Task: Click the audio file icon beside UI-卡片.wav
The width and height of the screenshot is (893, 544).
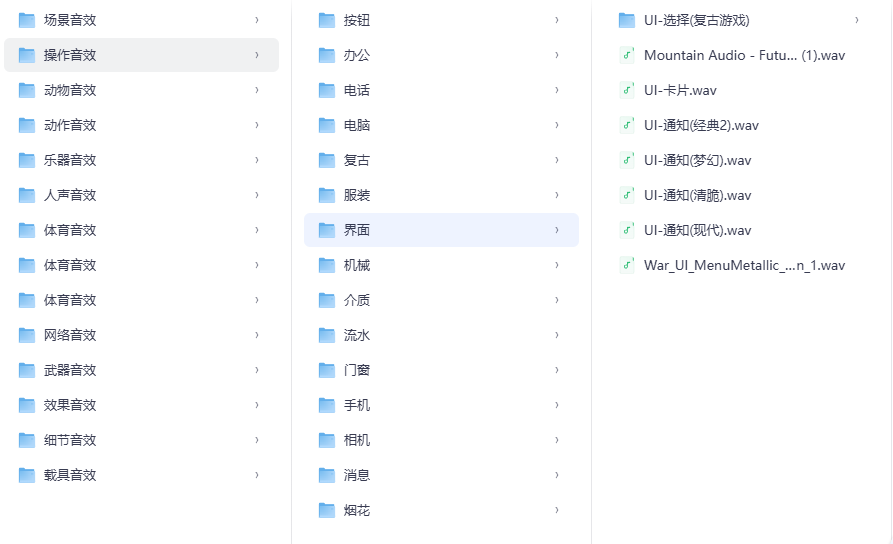Action: (627, 90)
